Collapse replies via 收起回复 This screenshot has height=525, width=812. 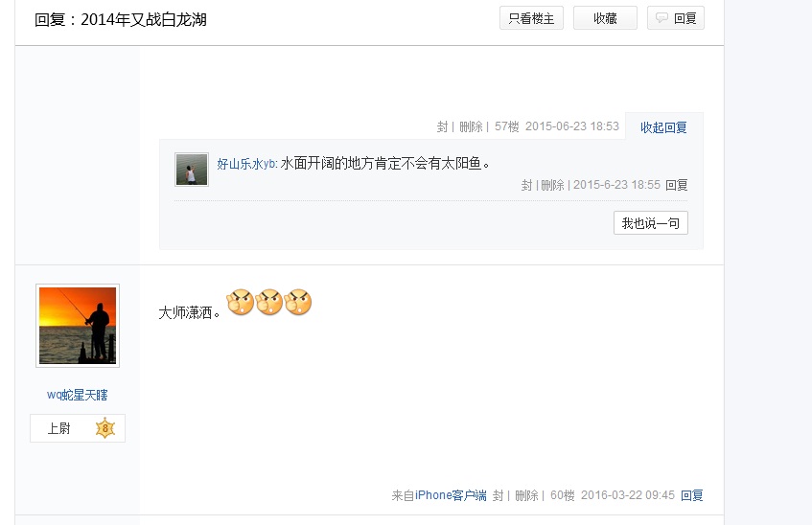(663, 126)
